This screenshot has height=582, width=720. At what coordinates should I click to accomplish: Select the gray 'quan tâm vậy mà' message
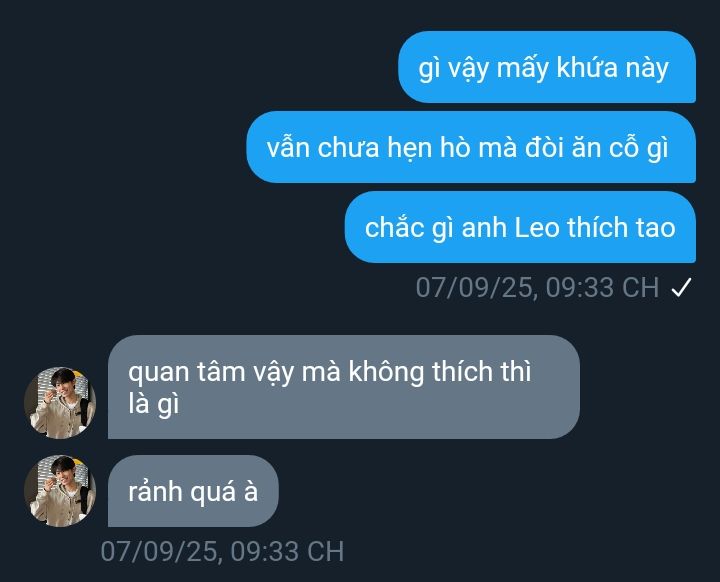point(343,387)
